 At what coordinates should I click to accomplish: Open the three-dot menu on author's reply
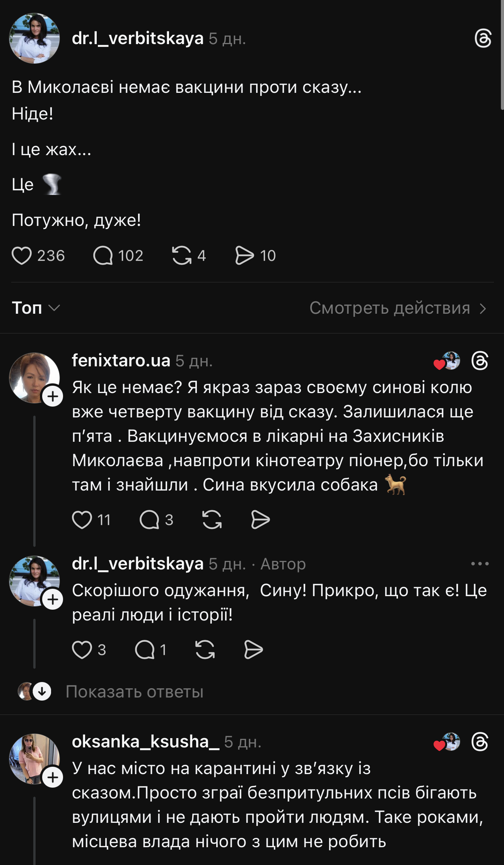480,564
